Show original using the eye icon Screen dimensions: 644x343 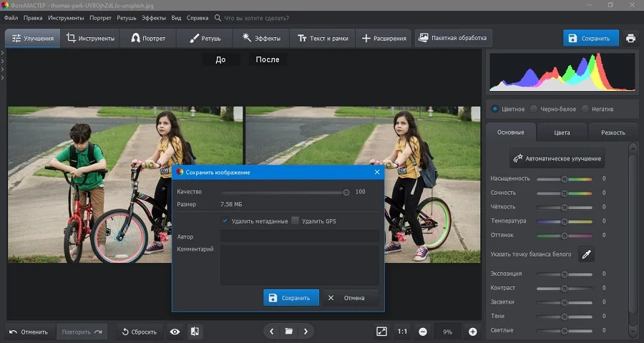pos(175,332)
